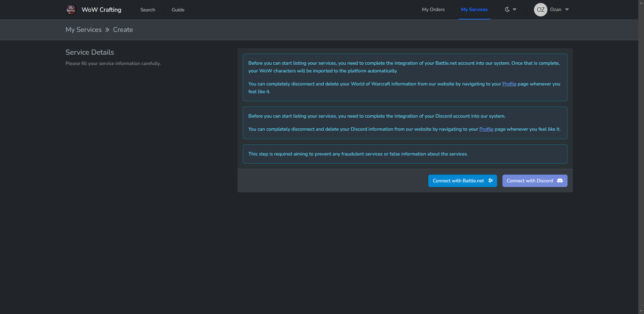The width and height of the screenshot is (644, 314).
Task: Click the fraudulent services warning notice
Action: point(405,154)
